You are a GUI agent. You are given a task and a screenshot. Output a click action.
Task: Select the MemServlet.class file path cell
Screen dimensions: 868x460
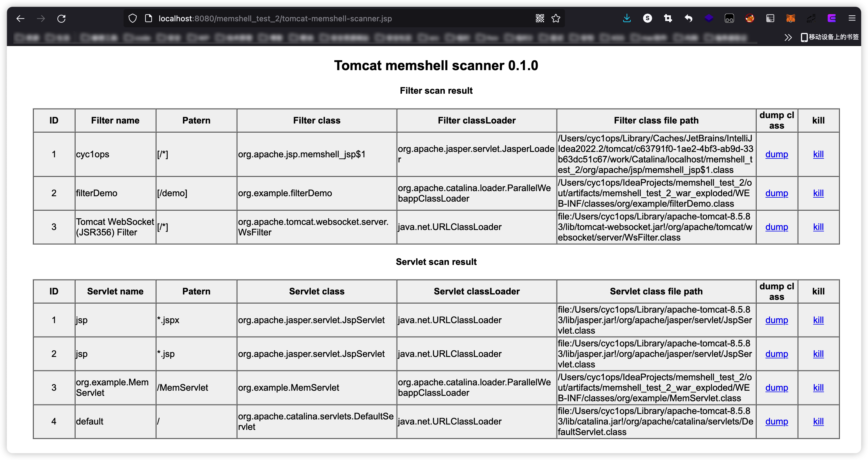(656, 388)
